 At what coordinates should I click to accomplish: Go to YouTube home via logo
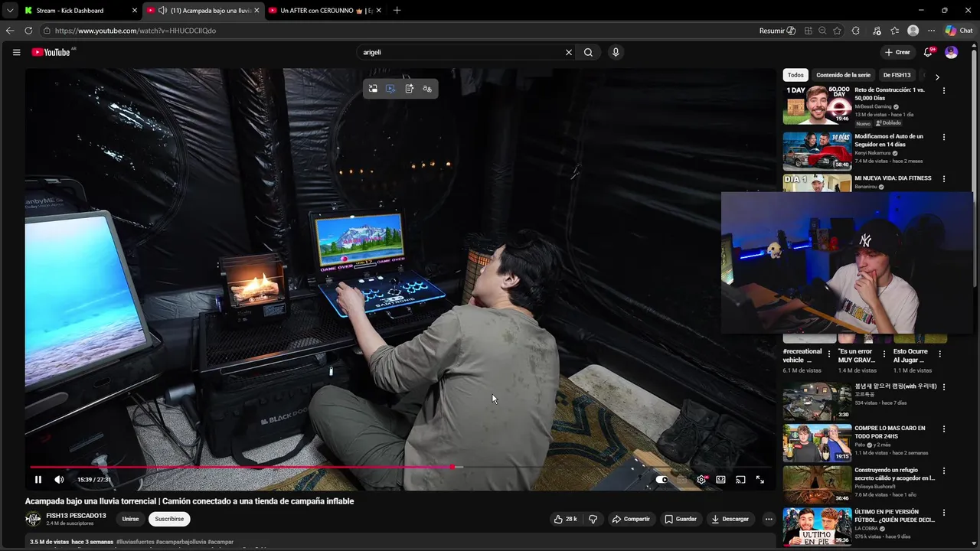coord(51,52)
